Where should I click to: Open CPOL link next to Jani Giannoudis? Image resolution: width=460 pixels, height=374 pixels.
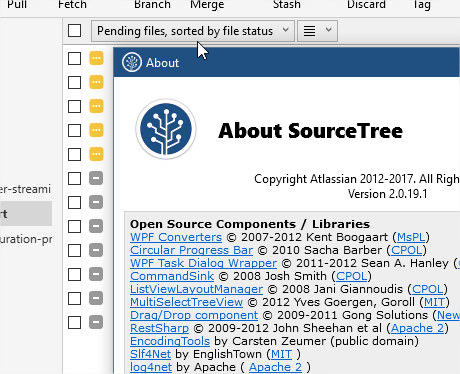[428, 289]
